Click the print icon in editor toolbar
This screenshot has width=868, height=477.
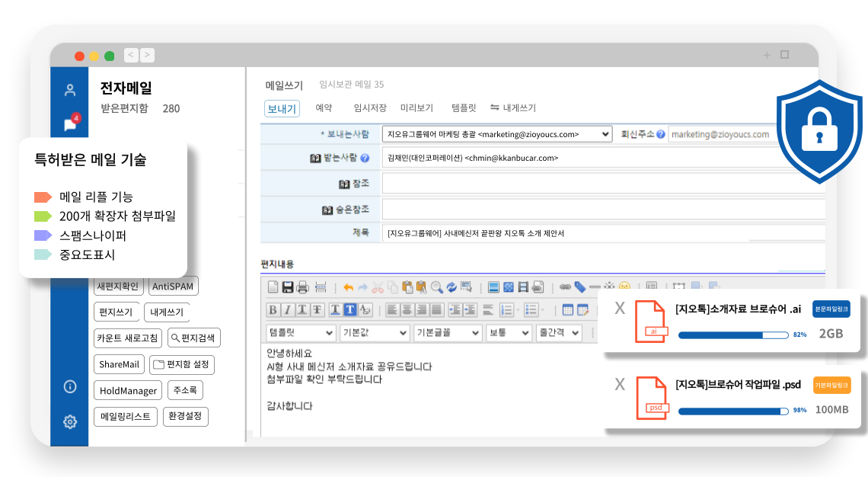[x=302, y=287]
